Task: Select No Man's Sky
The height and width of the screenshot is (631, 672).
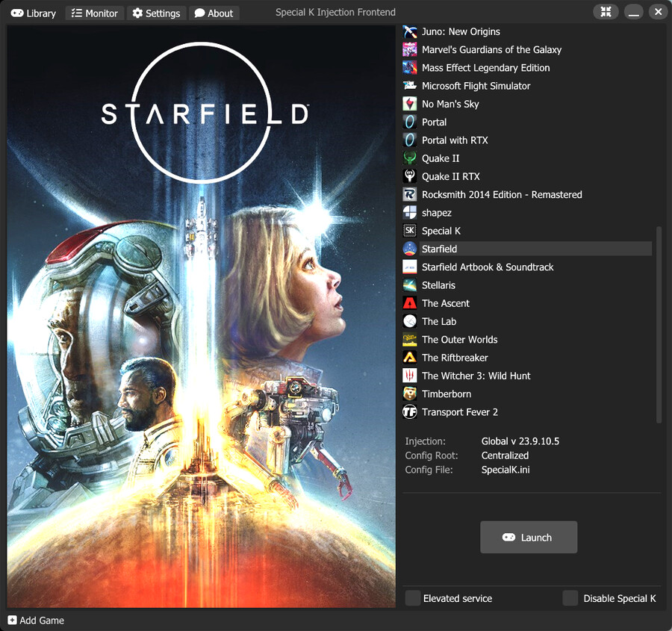Action: [450, 104]
